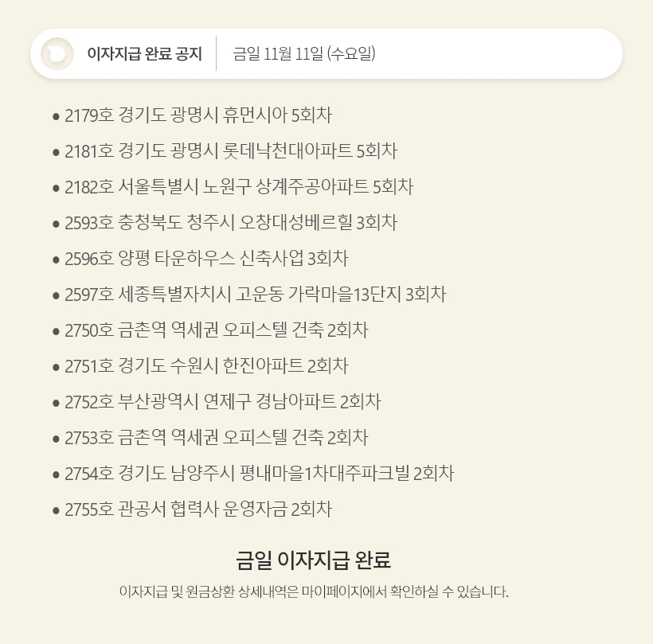This screenshot has width=653, height=644.
Task: Open 2755호 관공서 협력사 운영자금 2회차
Action: point(197,509)
